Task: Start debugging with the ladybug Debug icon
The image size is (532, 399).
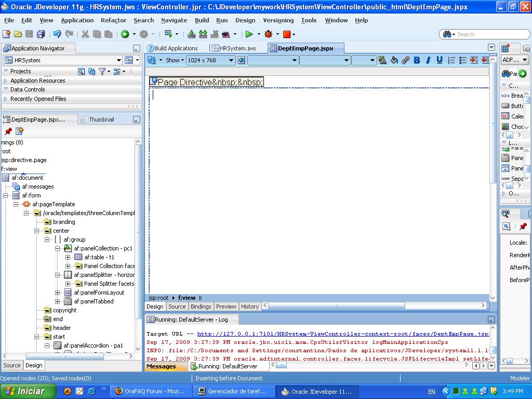Action: [268, 34]
